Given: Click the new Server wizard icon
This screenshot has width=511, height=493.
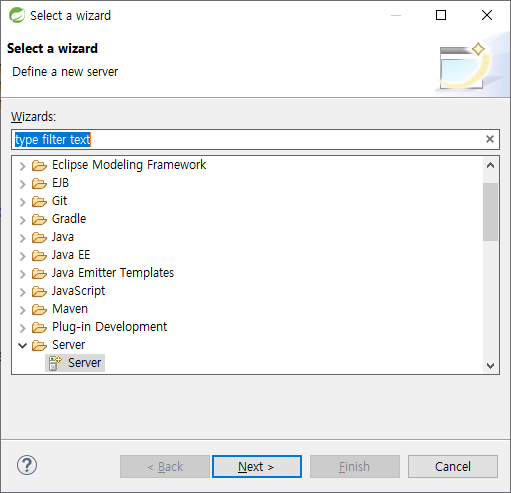Looking at the screenshot, I should point(55,363).
